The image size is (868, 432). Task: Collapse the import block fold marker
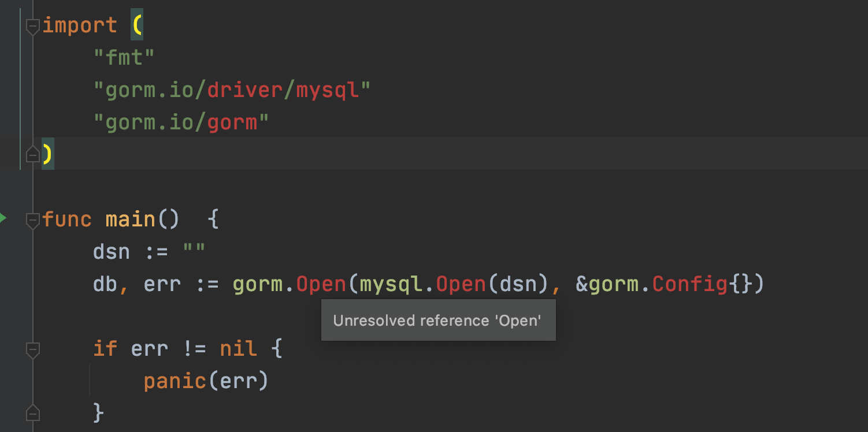(x=34, y=26)
